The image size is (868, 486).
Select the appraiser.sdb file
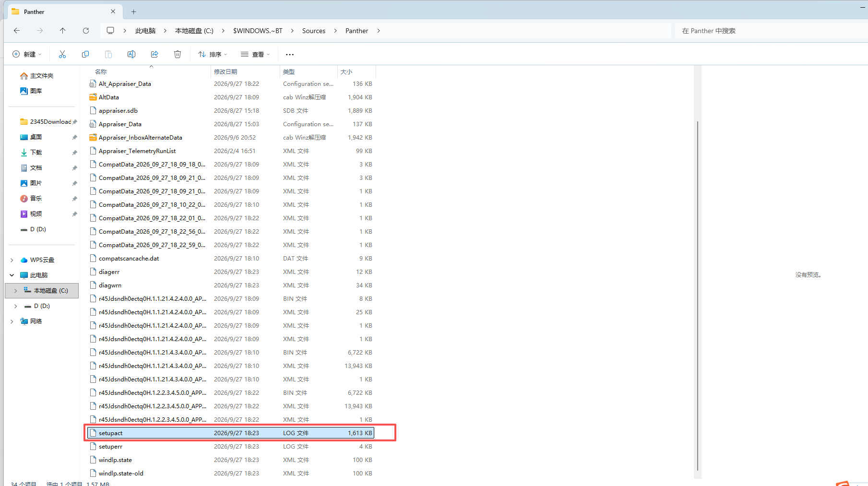click(x=230, y=111)
